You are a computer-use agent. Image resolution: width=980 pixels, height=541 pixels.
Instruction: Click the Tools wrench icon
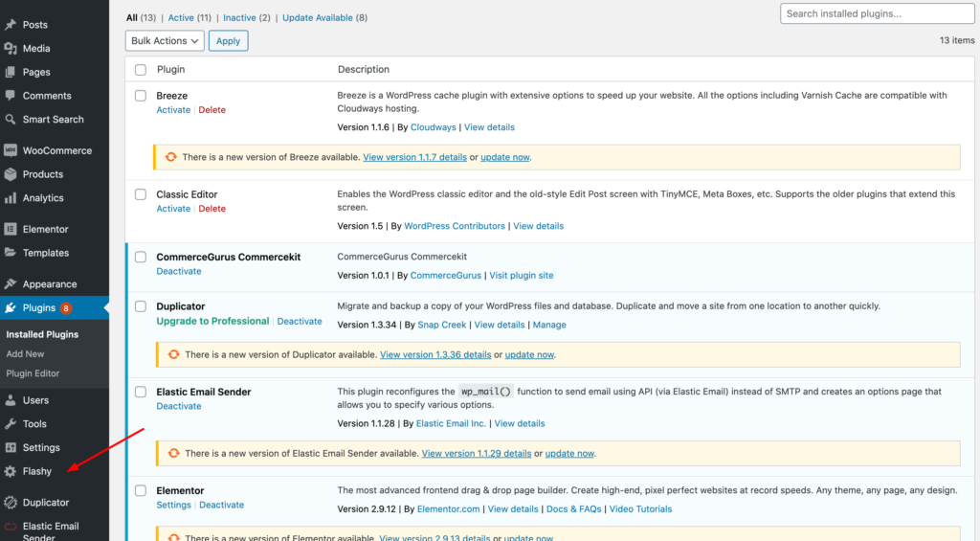pos(10,424)
